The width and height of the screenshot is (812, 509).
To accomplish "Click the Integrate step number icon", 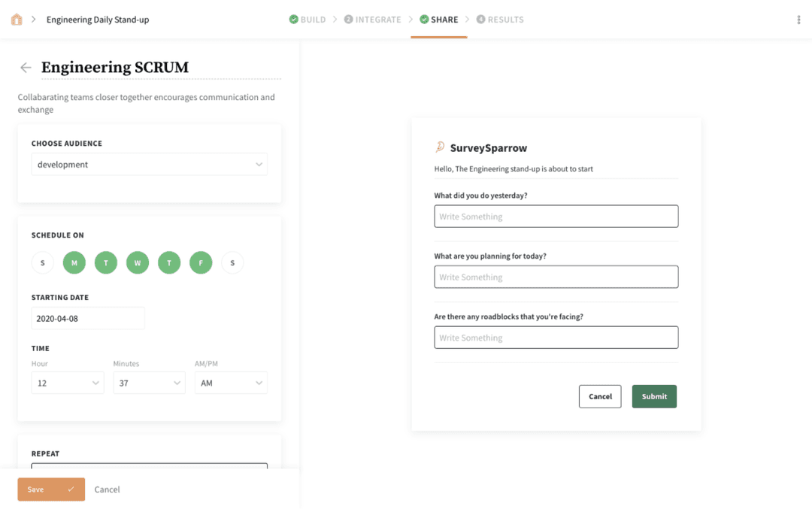I will pos(349,19).
